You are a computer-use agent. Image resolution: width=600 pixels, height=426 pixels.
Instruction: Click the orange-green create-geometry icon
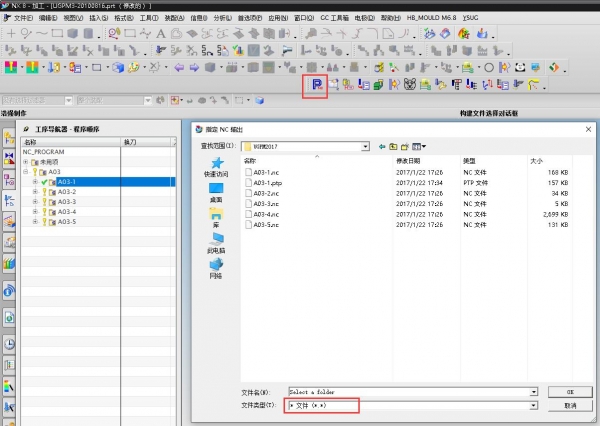click(x=32, y=68)
